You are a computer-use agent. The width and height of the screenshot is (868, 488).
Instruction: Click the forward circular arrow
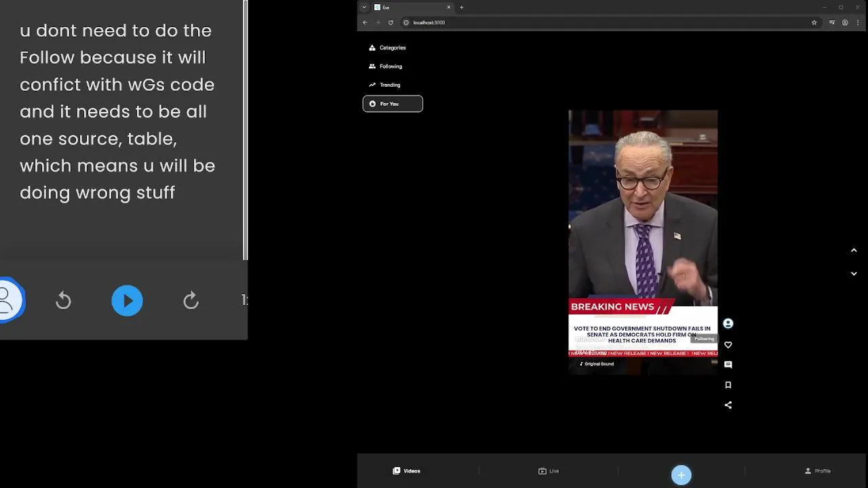191,301
